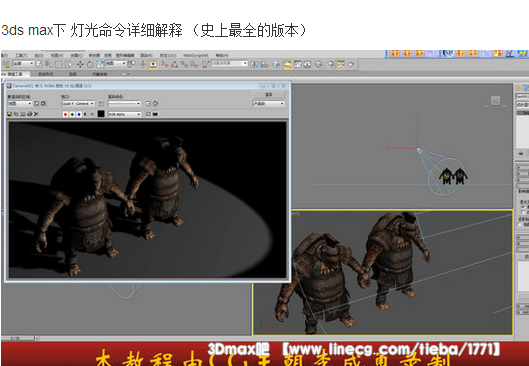Toggle UI overlays icon in render window
Screen dimensions: 529x366
pos(148,114)
